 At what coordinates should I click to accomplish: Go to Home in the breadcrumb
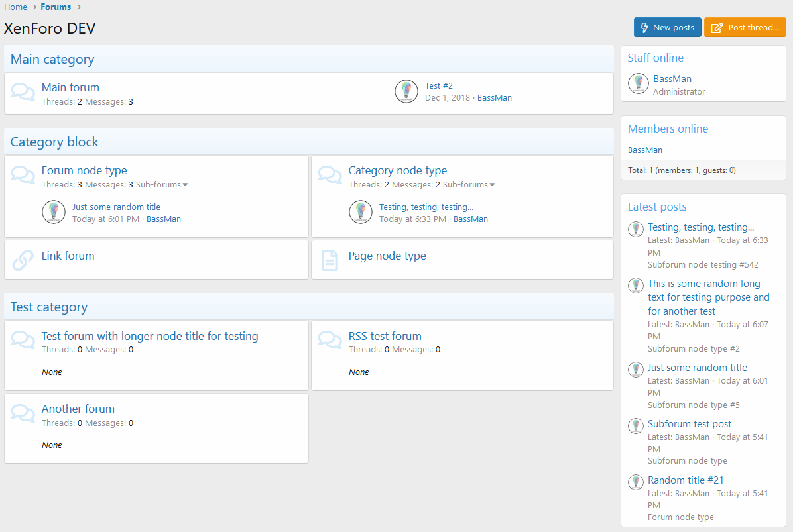pyautogui.click(x=15, y=7)
